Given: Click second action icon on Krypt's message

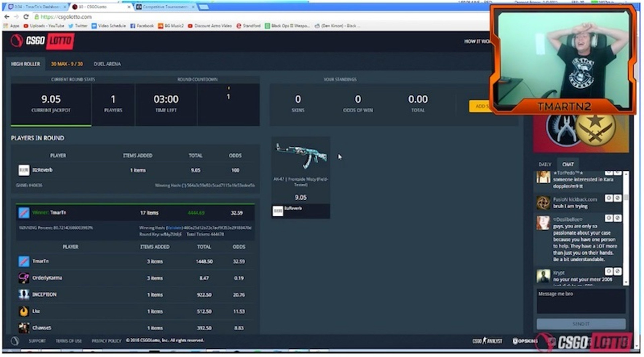Looking at the screenshot, I should tap(617, 271).
